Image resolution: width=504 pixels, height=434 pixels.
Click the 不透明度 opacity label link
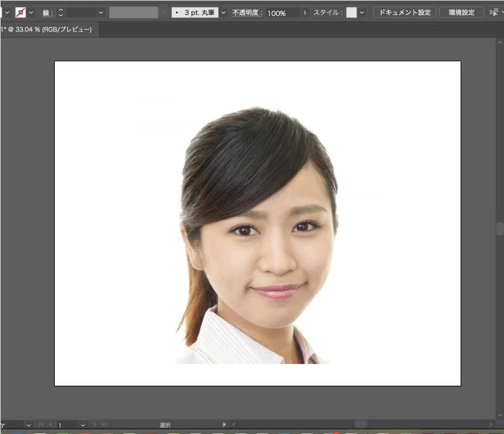tap(247, 12)
